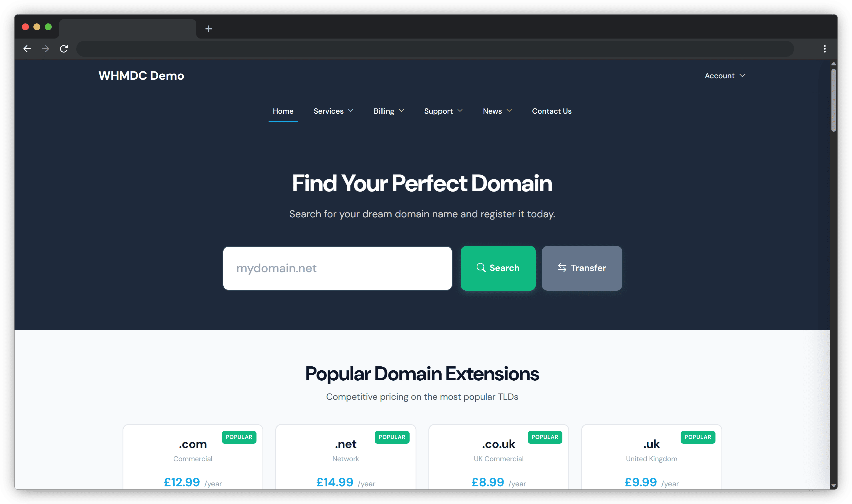Expand the Account dropdown
The image size is (852, 504).
(725, 76)
